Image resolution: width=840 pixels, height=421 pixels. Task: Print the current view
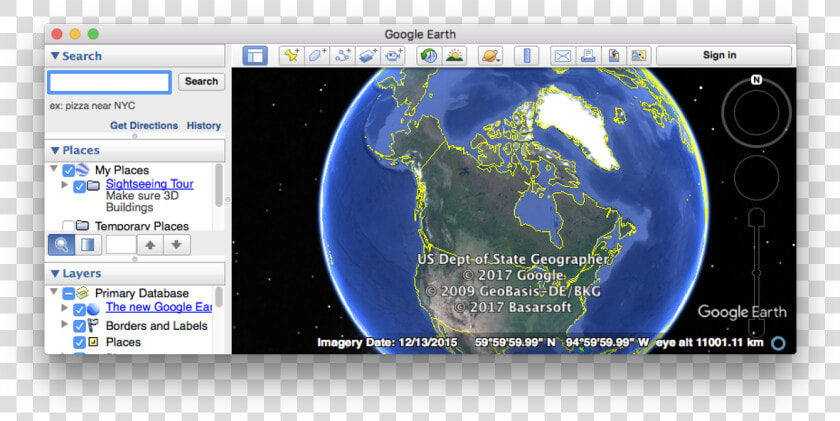point(588,55)
